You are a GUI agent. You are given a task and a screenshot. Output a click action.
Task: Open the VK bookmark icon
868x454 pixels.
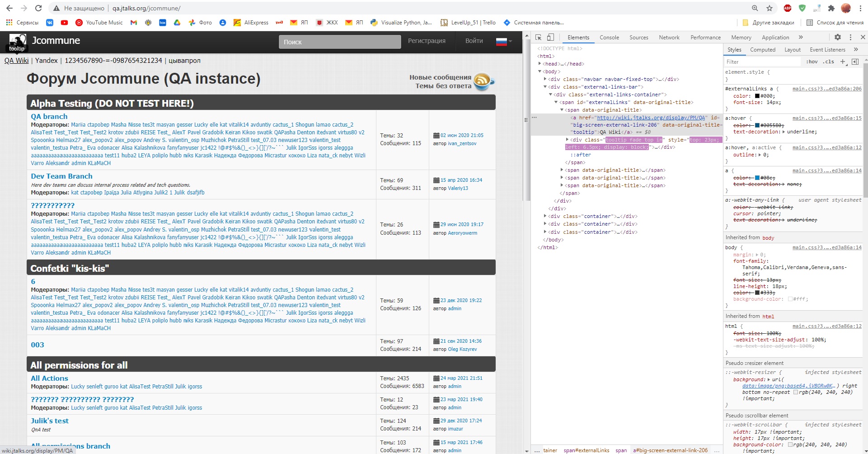pos(50,23)
